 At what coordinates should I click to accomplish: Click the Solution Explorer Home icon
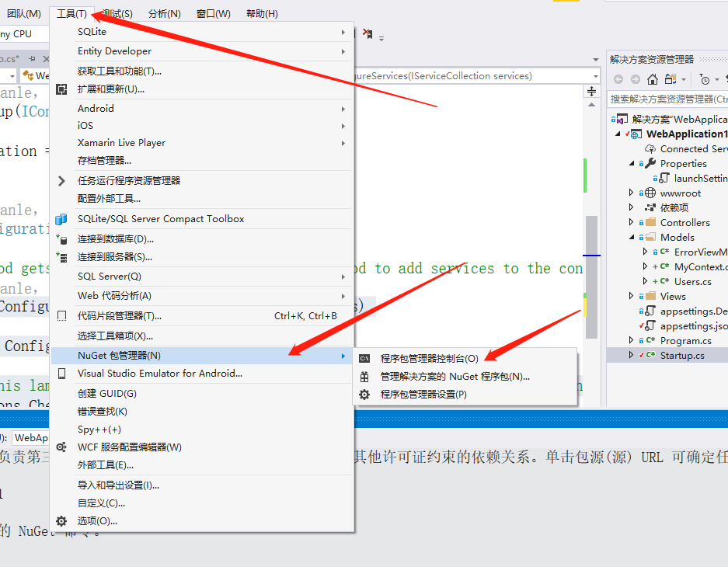click(x=653, y=79)
